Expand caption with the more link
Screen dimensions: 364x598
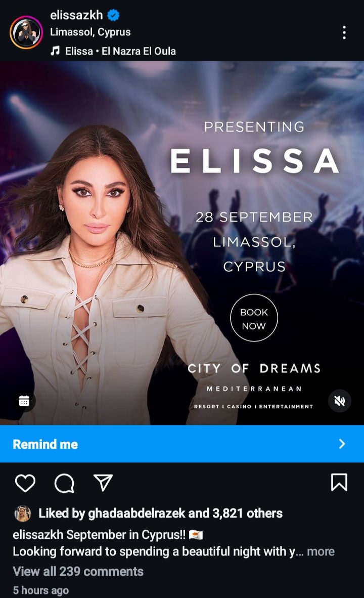pos(321,551)
